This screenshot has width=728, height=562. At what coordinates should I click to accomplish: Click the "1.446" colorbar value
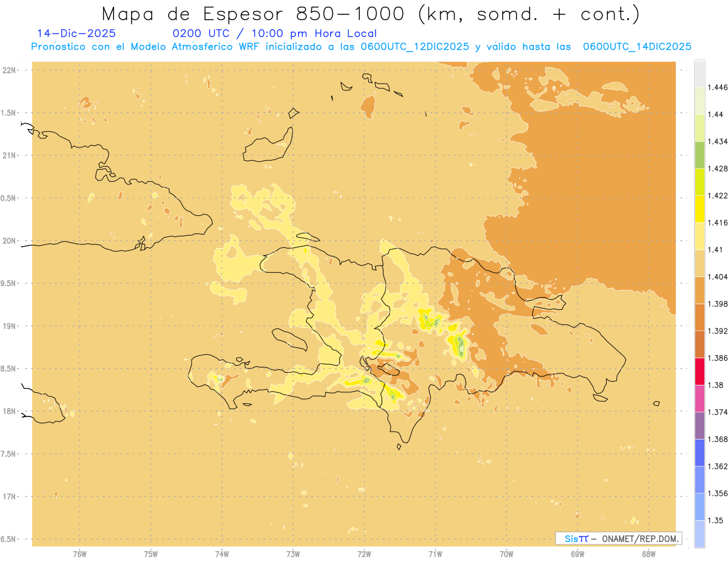pos(717,87)
